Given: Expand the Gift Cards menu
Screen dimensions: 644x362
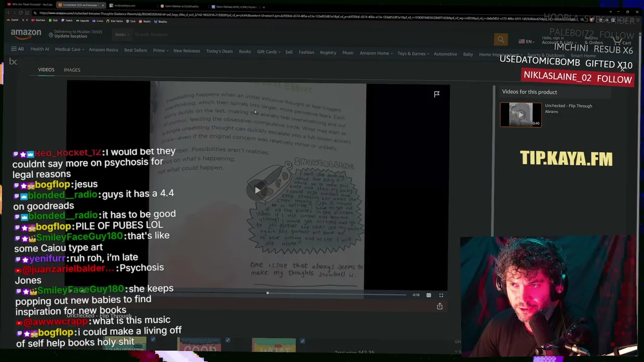Looking at the screenshot, I should pyautogui.click(x=269, y=52).
